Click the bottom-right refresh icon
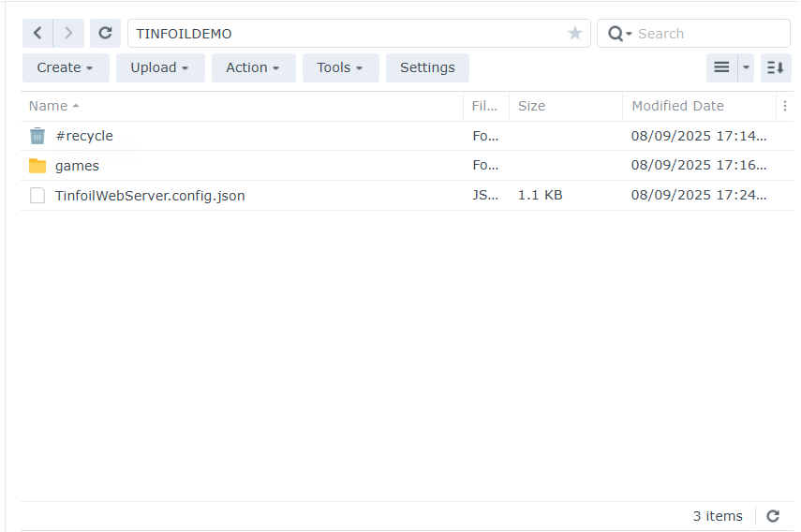Image resolution: width=801 pixels, height=532 pixels. tap(773, 516)
